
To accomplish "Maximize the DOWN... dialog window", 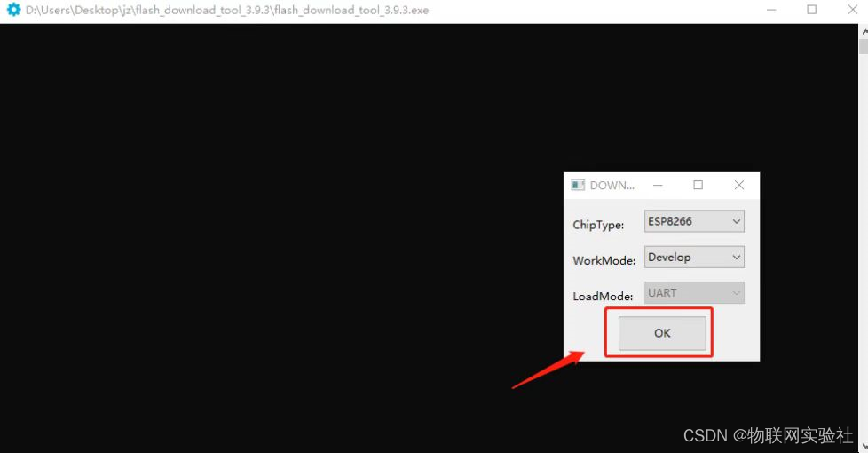I will [698, 185].
